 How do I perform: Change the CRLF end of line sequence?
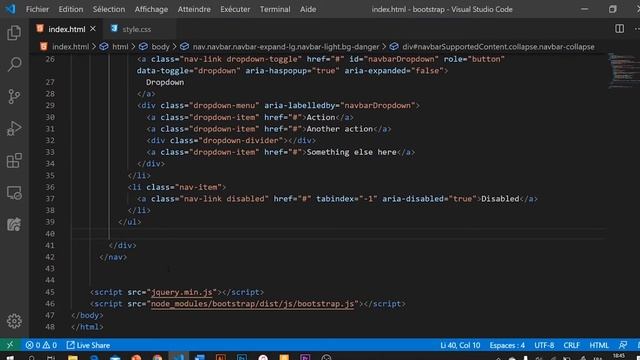pos(571,345)
